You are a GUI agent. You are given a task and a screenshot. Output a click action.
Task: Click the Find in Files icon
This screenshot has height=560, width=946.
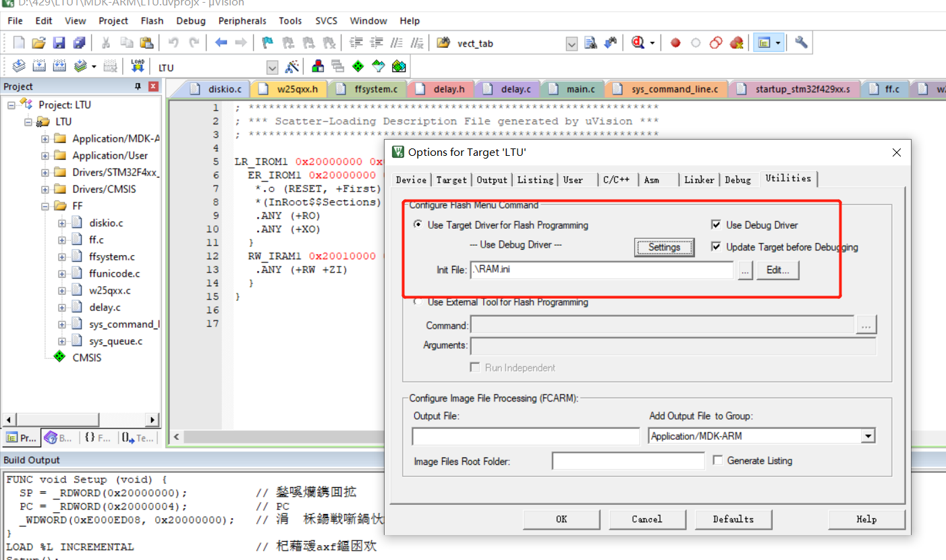pyautogui.click(x=443, y=43)
